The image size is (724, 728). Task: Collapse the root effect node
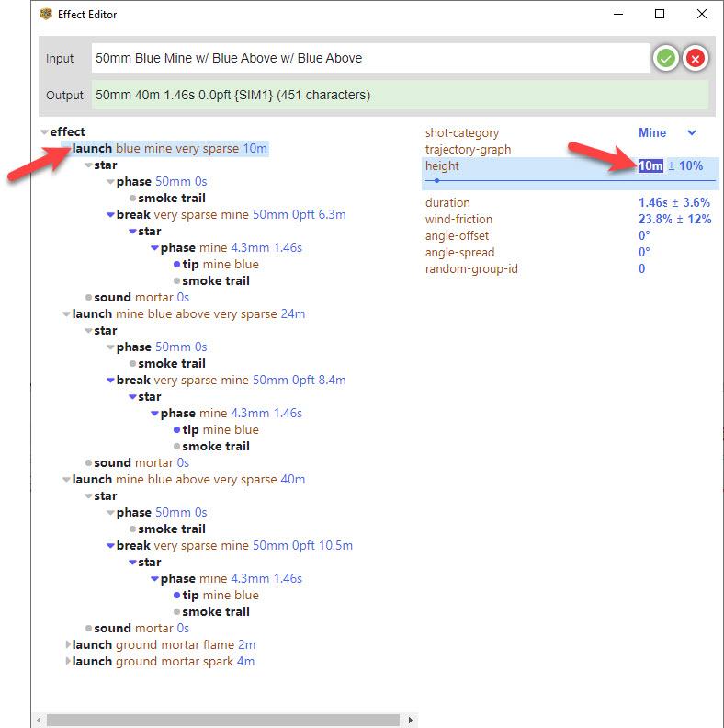(45, 132)
